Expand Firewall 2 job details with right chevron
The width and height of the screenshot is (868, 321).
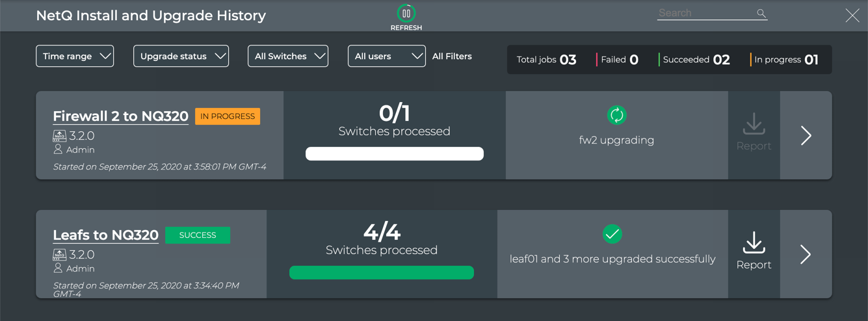(806, 135)
